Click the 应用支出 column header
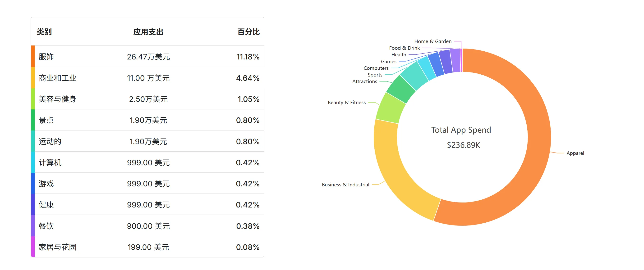 (148, 32)
